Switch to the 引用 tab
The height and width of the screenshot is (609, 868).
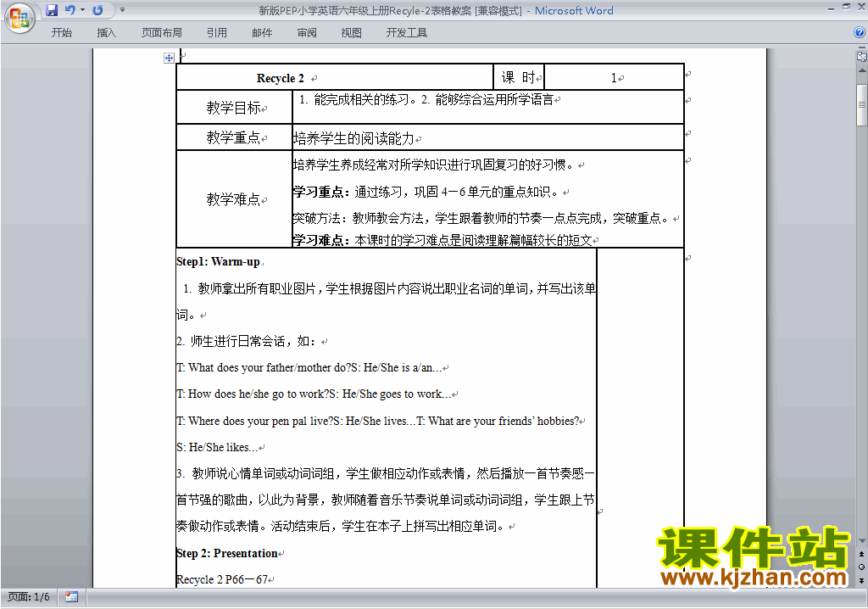[x=217, y=33]
